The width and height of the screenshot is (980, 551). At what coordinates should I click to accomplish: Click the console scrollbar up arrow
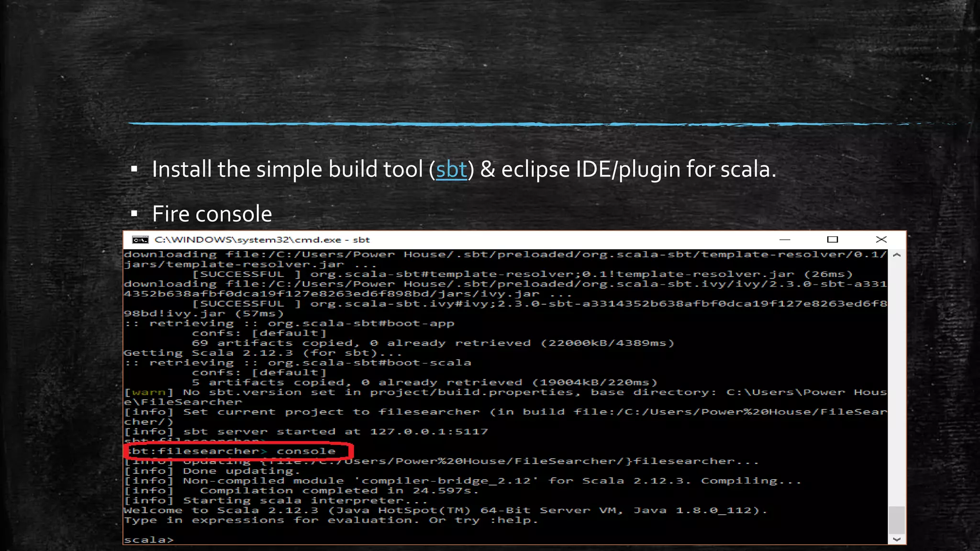[897, 255]
